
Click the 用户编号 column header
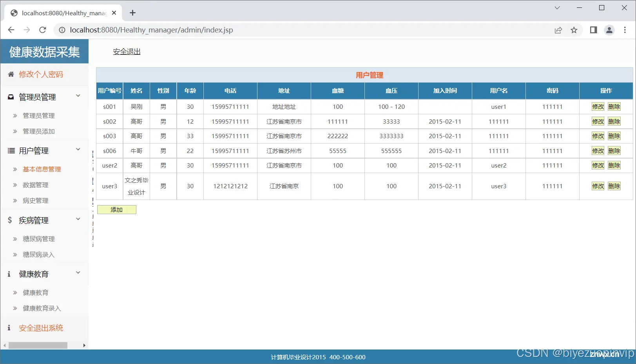pos(110,91)
